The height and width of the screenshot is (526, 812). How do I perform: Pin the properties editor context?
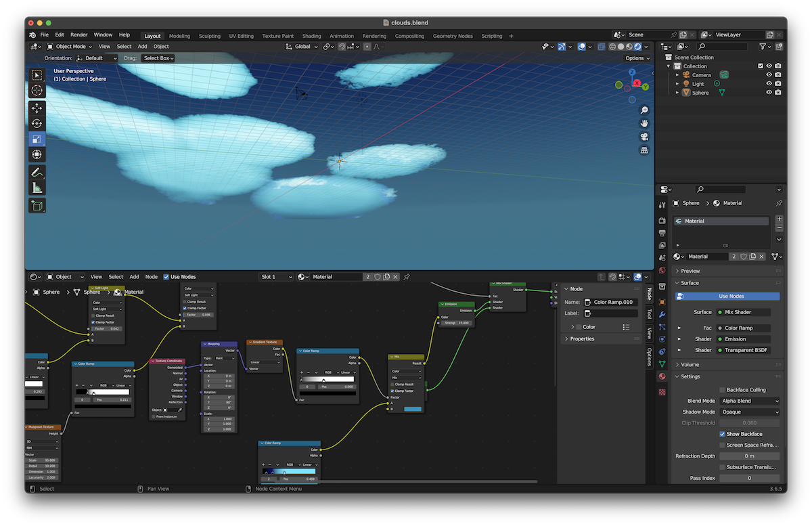[x=779, y=202]
